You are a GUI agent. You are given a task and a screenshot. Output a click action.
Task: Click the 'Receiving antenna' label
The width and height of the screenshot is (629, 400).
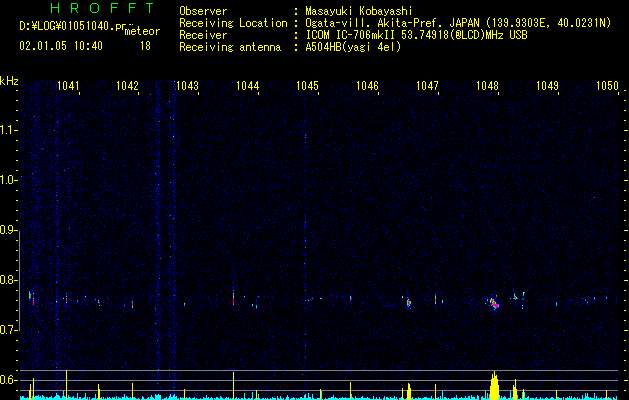[230, 47]
